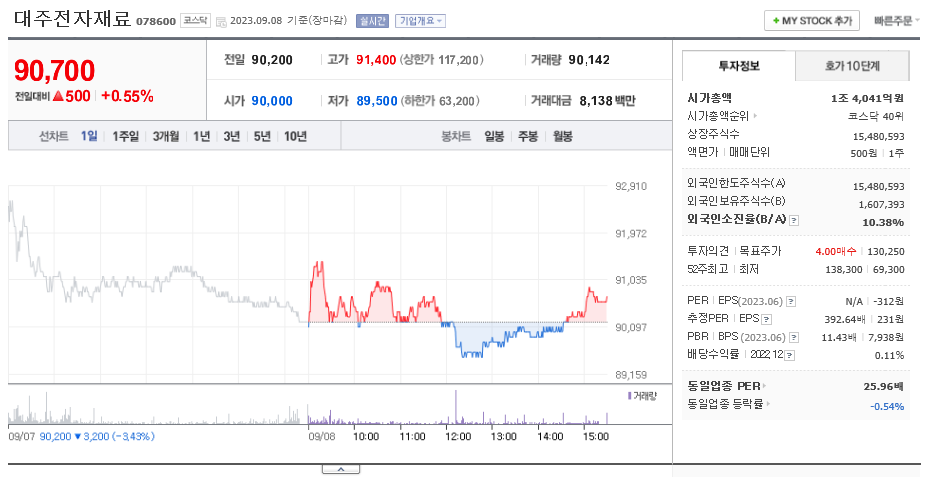This screenshot has height=477, width=935.
Task: Click the 거래대금 value 8,138 백만
Action: (607, 101)
